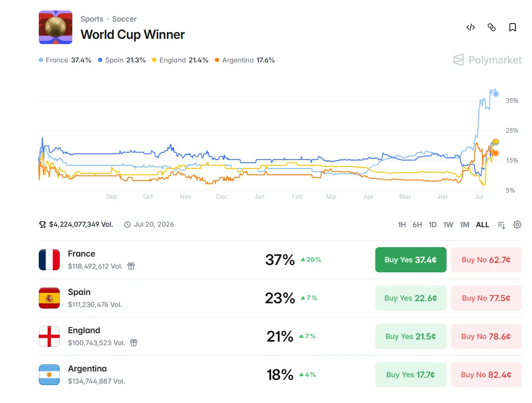Screen dimensions: 532x403
Task: Buy No on Spain at 77.5¢
Action: (486, 298)
